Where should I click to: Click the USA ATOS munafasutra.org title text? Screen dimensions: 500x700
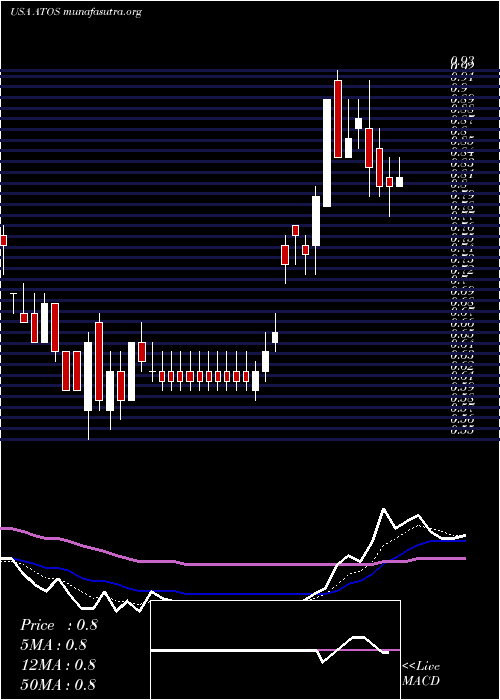pos(76,12)
